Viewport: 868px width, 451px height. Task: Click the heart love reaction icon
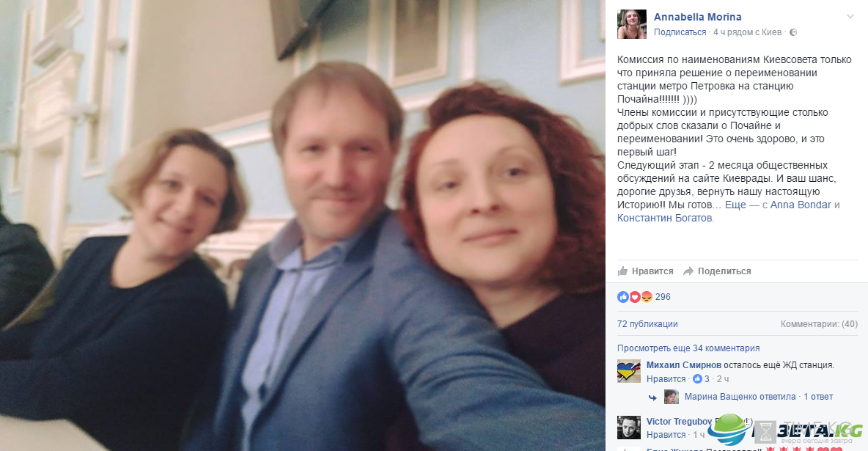coord(634,297)
